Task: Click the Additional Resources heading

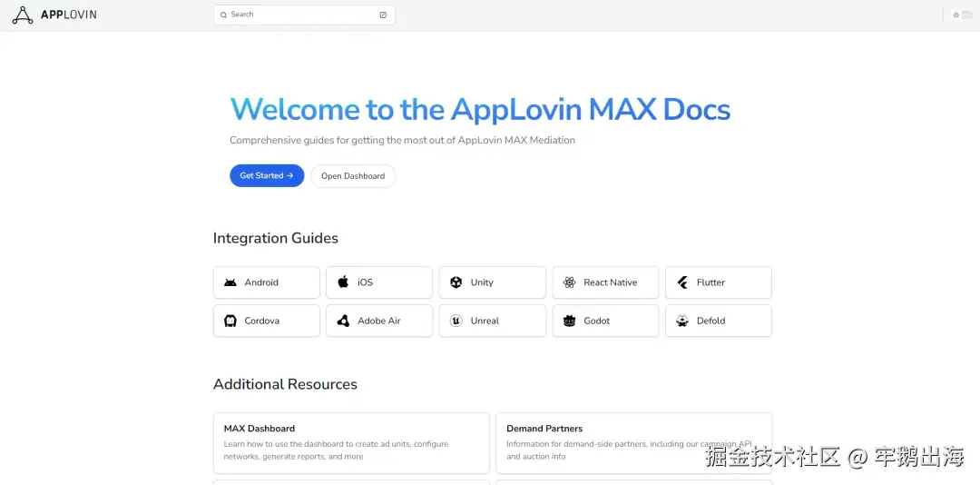Action: tap(285, 384)
